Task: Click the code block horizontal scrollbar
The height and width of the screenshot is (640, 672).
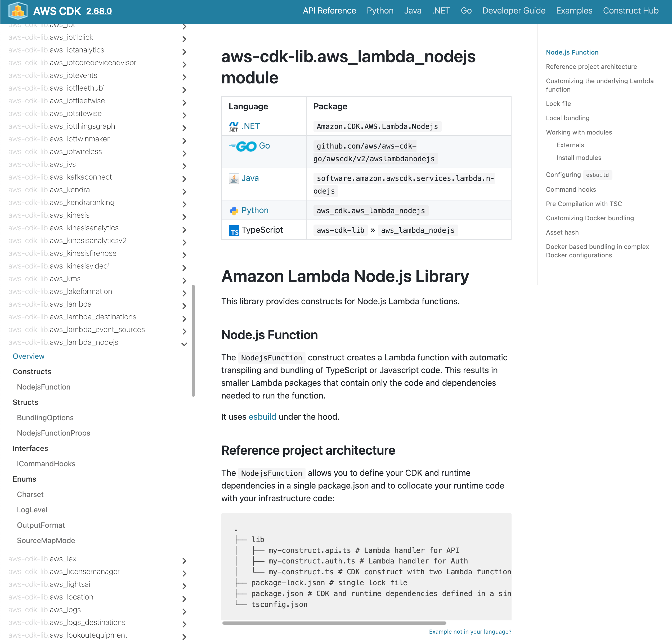Action: click(334, 623)
